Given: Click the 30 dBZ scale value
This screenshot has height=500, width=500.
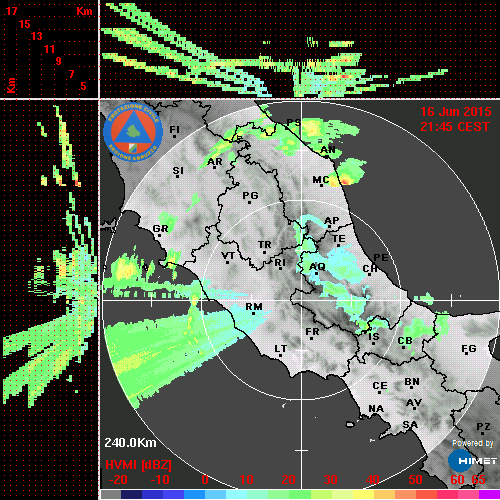Looking at the screenshot, I should click(330, 480).
